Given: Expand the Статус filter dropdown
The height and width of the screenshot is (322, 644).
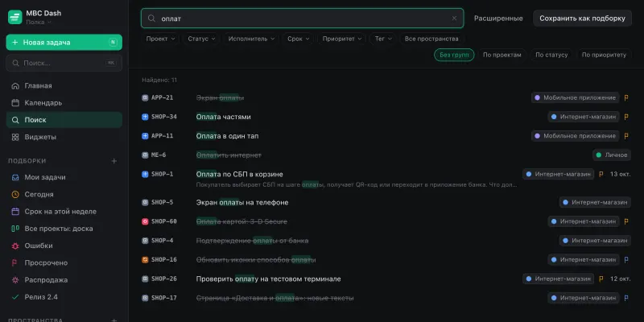Looking at the screenshot, I should tap(201, 39).
